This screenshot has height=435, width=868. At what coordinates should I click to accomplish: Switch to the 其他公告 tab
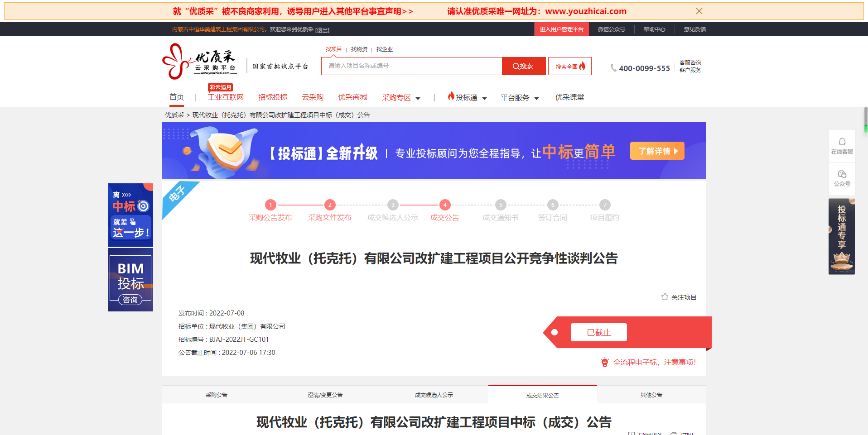[651, 395]
